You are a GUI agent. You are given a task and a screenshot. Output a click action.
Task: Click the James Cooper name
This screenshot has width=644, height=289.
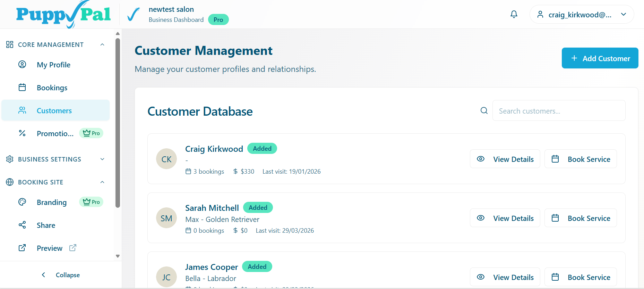point(212,267)
